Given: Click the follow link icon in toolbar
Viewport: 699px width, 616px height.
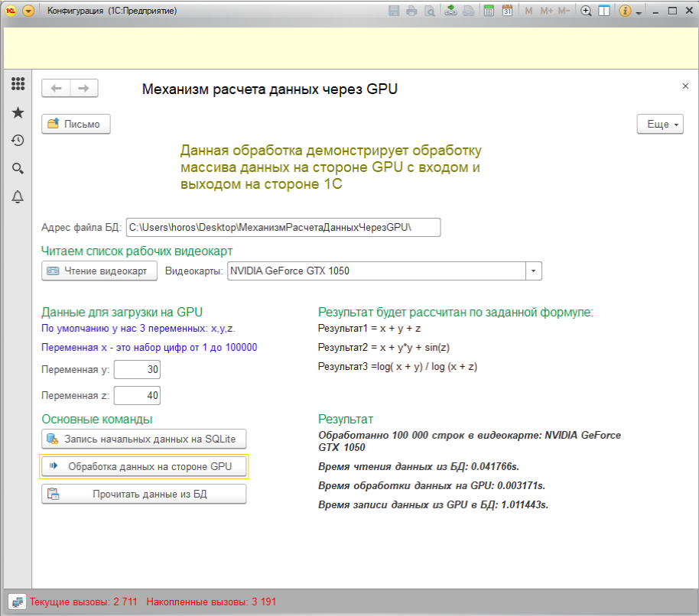Looking at the screenshot, I should coord(469,11).
